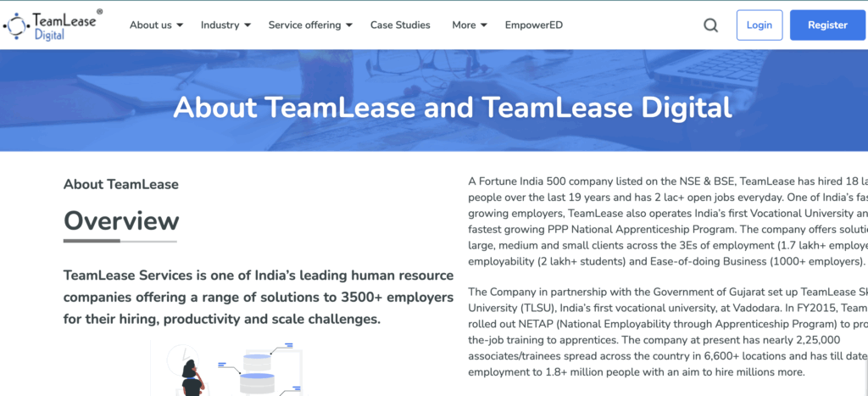
Task: Click the 'Overview' heading
Action: [x=121, y=220]
